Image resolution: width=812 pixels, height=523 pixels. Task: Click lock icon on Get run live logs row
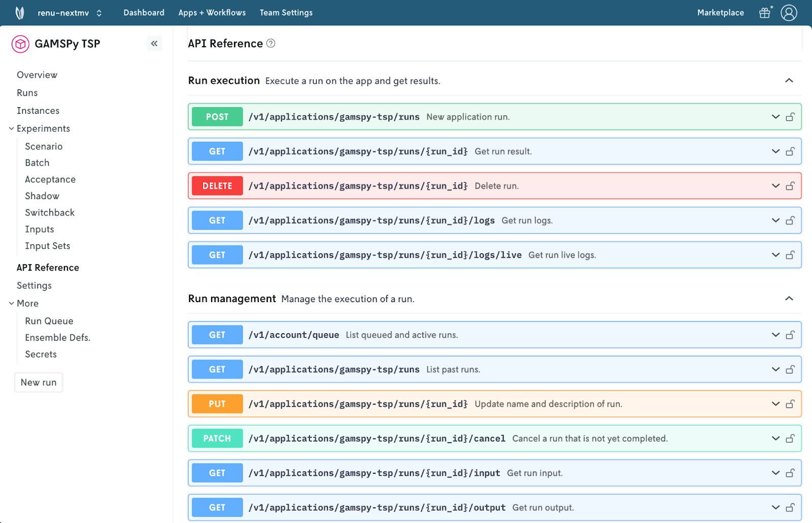click(790, 255)
